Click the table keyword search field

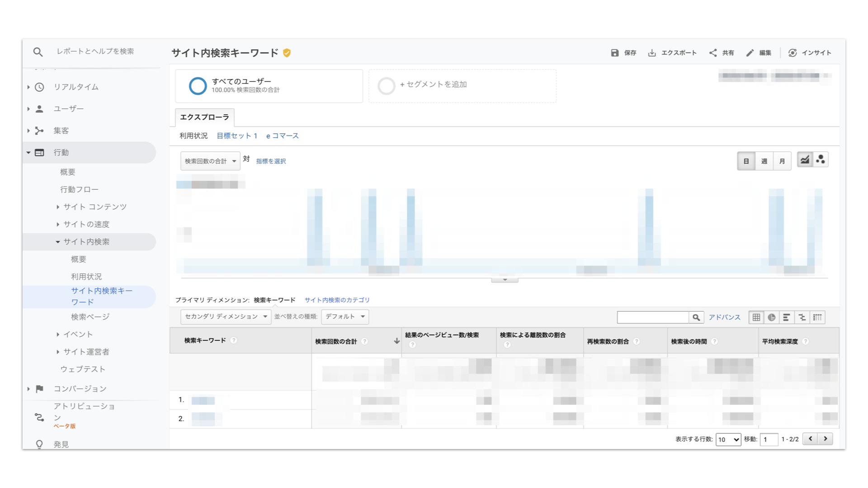click(x=653, y=318)
